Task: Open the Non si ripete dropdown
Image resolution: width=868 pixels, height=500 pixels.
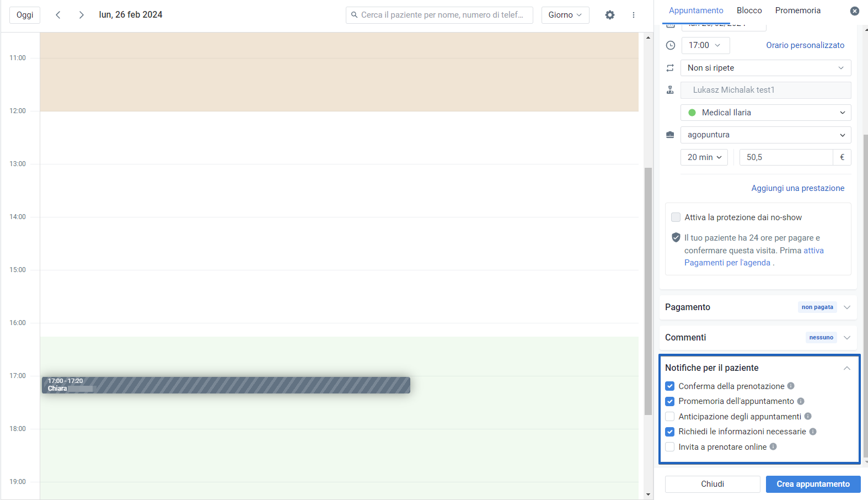Action: (x=765, y=68)
